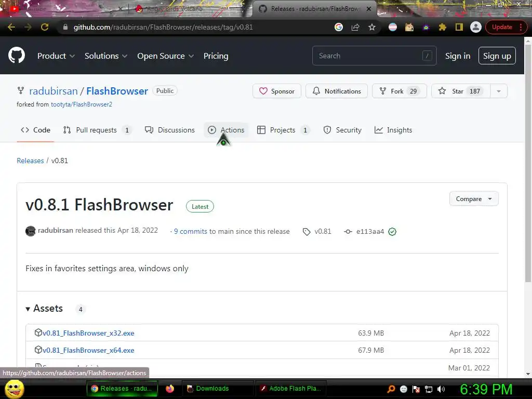Screen dimensions: 532x399
Task: Open the Open Source menu
Action: pos(166,56)
